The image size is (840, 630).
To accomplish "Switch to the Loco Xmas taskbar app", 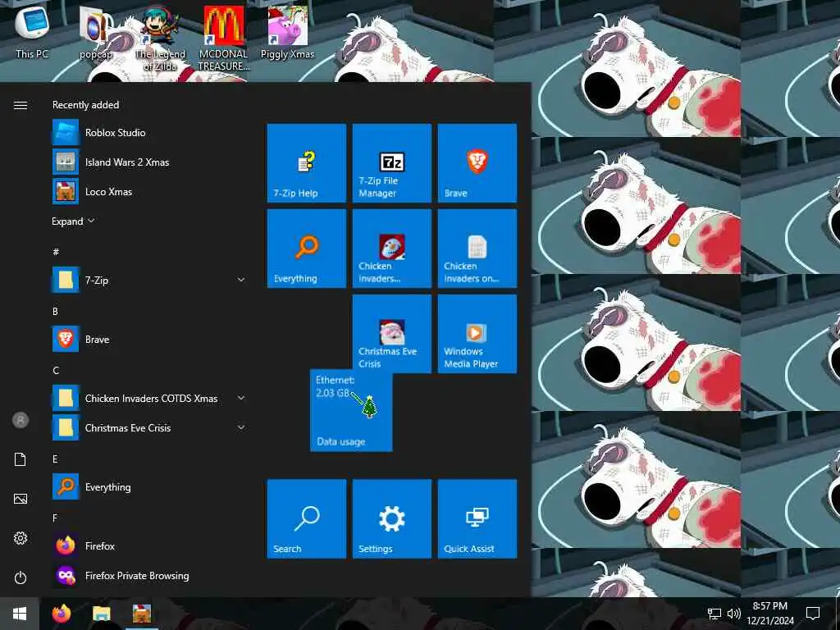I will point(141,614).
